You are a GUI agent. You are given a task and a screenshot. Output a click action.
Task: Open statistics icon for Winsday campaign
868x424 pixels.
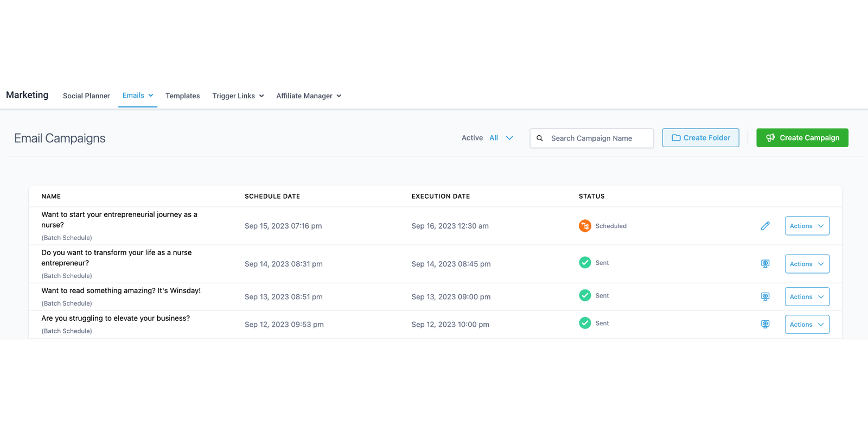tap(765, 296)
